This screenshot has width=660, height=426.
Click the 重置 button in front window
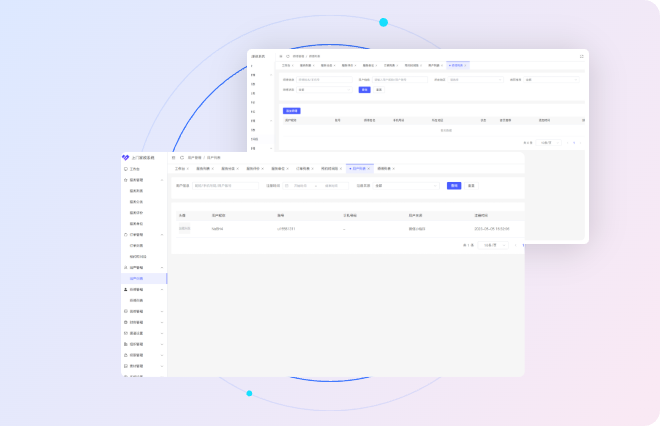pyautogui.click(x=471, y=185)
